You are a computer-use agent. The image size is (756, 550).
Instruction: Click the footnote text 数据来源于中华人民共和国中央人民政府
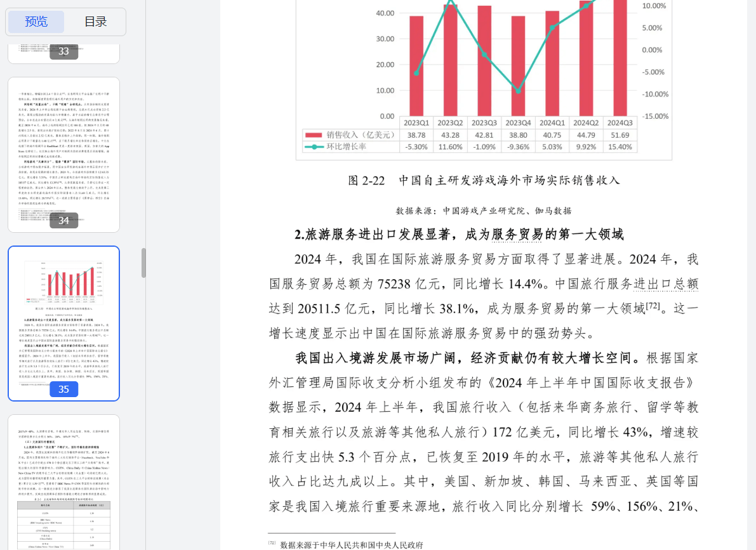point(352,544)
